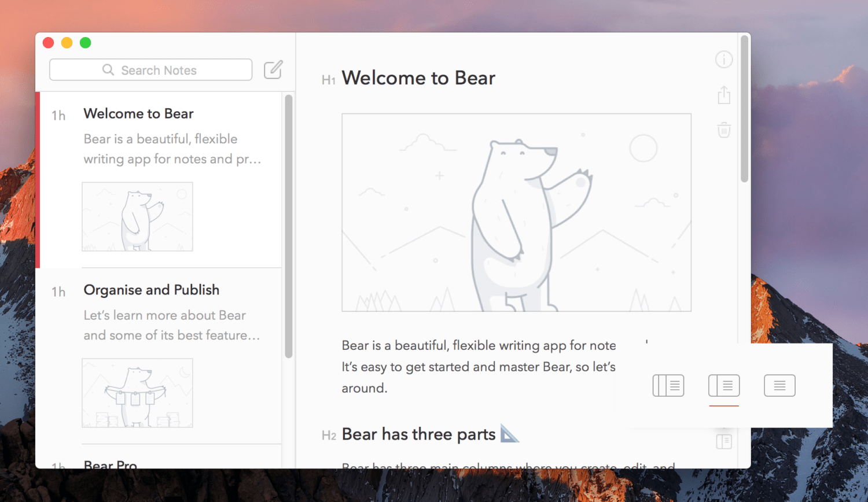Share the current note via export icon

723,95
